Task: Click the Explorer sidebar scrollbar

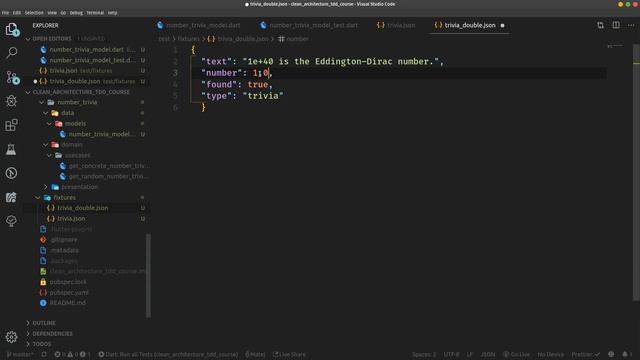Action: (148, 275)
